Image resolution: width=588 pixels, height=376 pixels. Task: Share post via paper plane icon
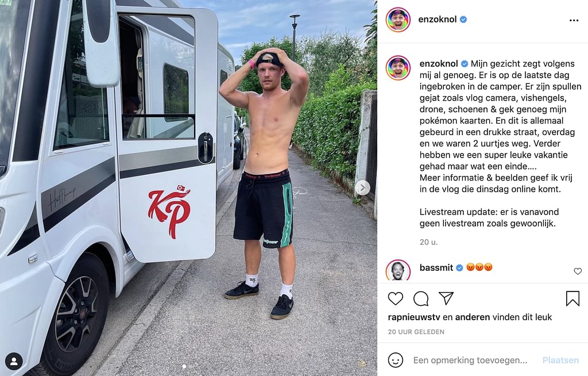tap(446, 298)
